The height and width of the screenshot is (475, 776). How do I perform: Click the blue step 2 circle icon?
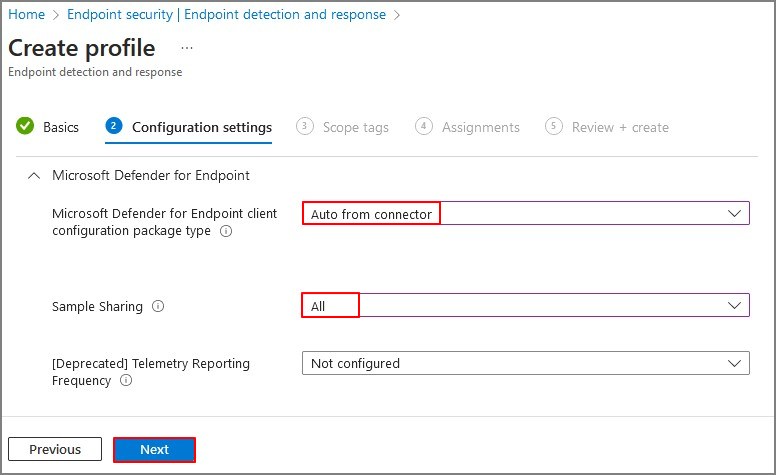click(x=114, y=126)
